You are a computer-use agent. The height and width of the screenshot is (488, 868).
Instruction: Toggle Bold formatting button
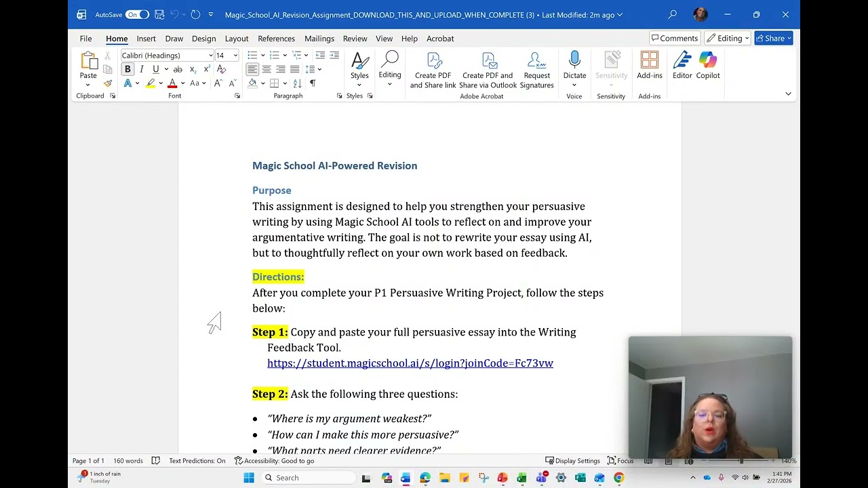click(127, 69)
